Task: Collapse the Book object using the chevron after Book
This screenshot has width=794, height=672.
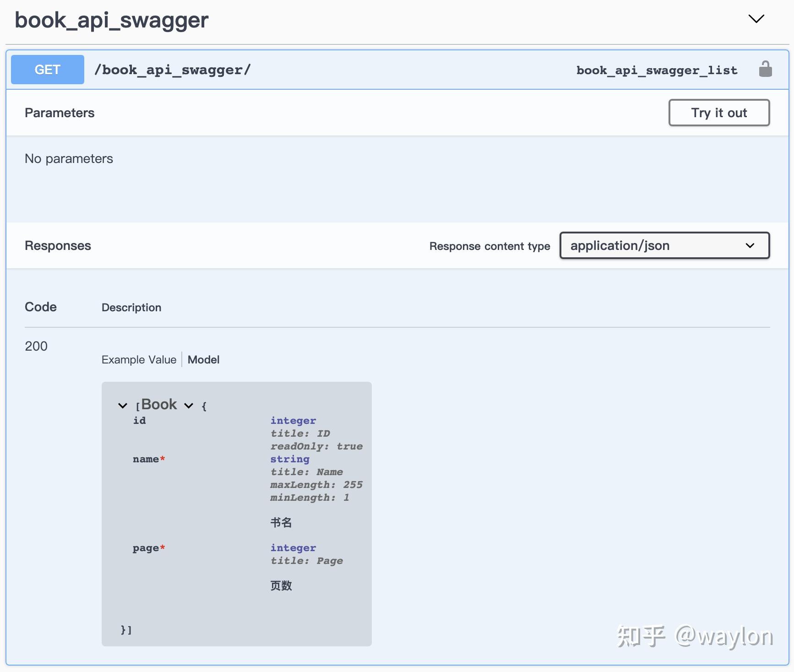Action: click(x=188, y=406)
